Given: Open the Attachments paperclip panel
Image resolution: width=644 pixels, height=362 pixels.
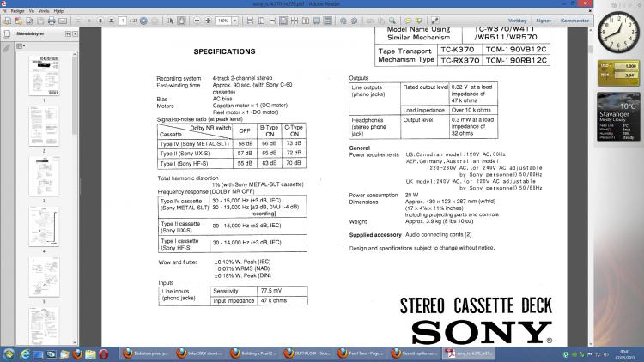Looking at the screenshot, I should point(7,49).
